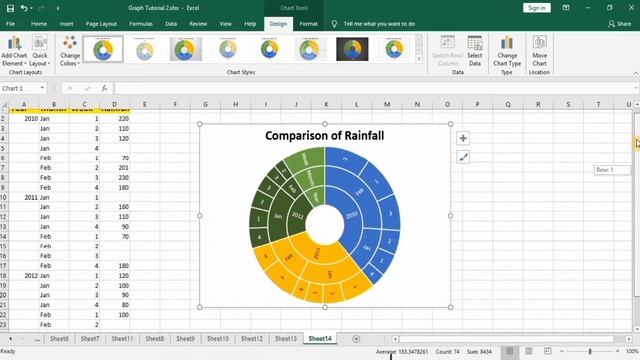Click Change Chart Type icon

coord(507,51)
